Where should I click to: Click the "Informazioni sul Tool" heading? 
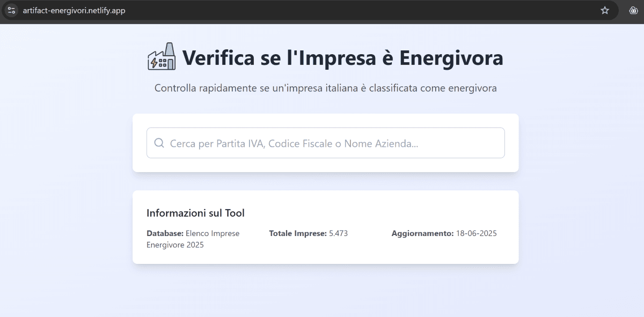[195, 213]
